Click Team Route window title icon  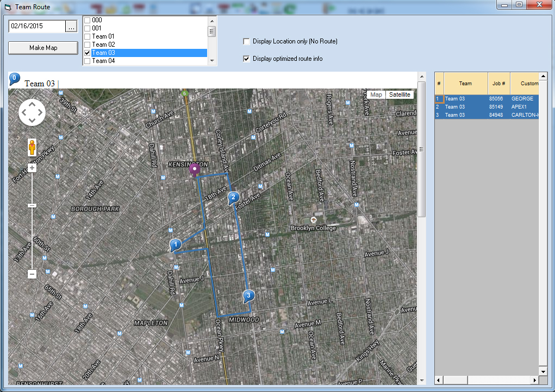pyautogui.click(x=8, y=7)
